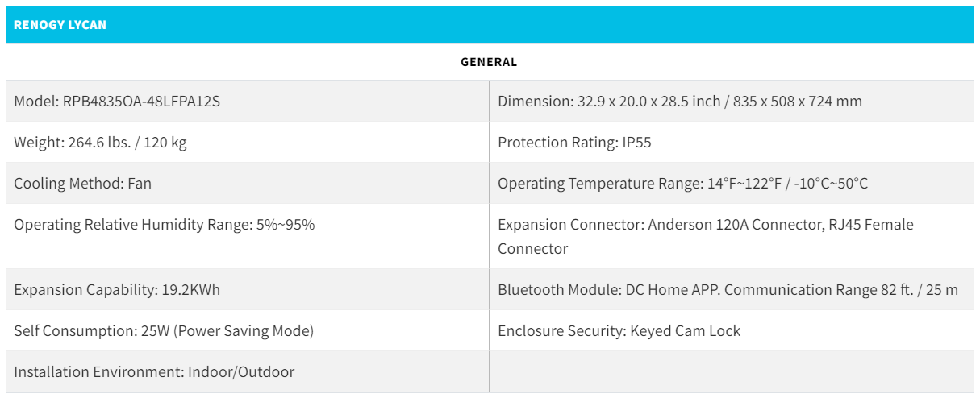Click the empty cell beside Installation Environment
980x398 pixels.
pyautogui.click(x=731, y=372)
